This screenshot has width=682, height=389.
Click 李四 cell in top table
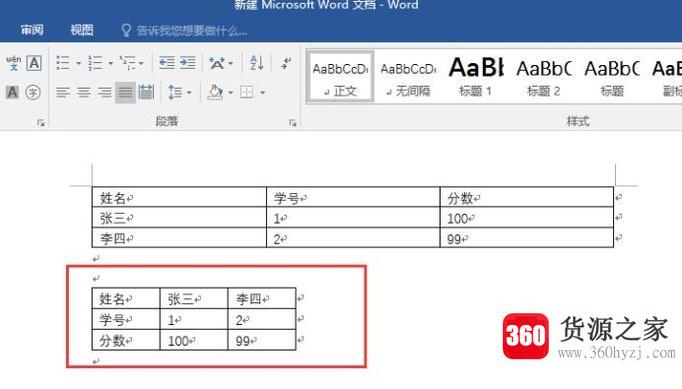(179, 238)
